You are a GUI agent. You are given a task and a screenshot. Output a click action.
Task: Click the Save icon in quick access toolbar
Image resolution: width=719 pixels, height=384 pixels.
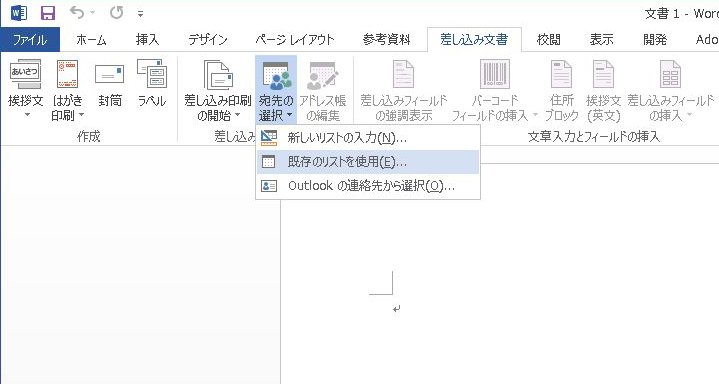point(48,13)
